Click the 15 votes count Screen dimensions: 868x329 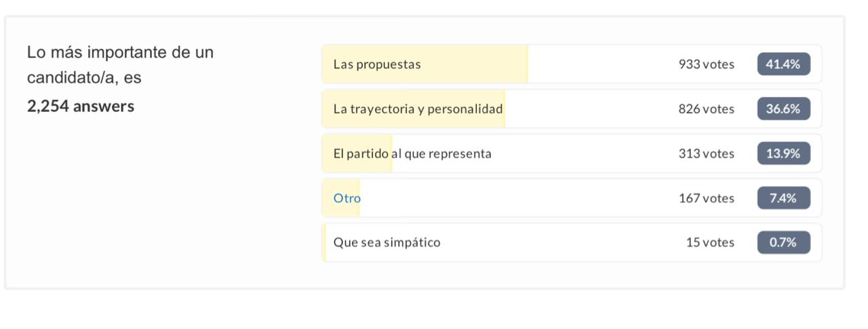[x=710, y=243]
